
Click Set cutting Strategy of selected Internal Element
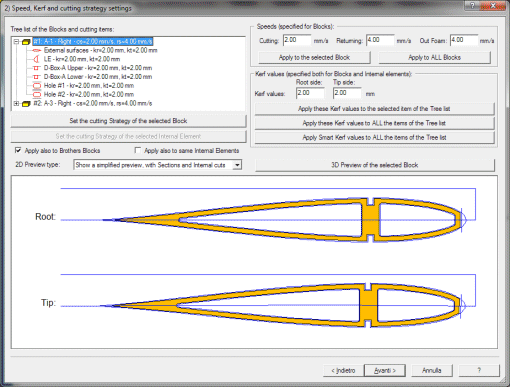[x=128, y=136]
